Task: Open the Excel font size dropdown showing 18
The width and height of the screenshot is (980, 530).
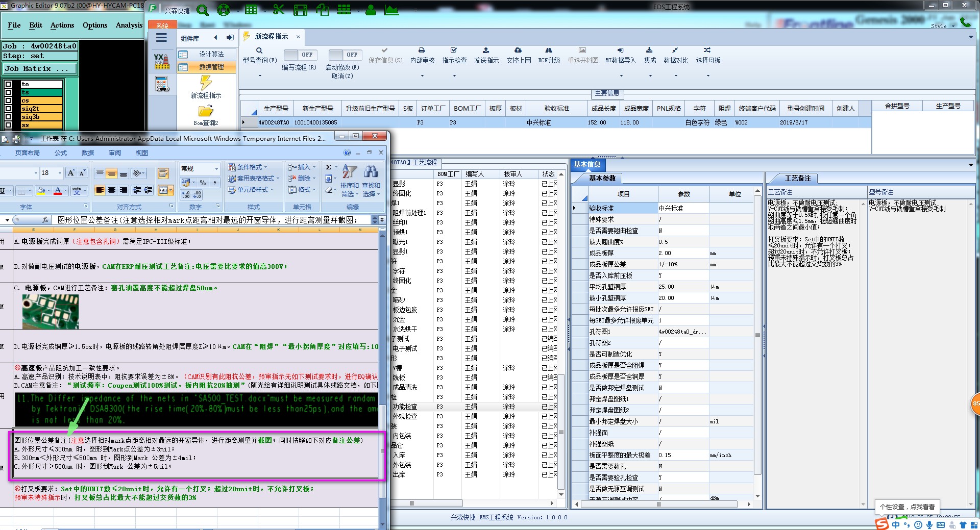Action: tap(59, 173)
